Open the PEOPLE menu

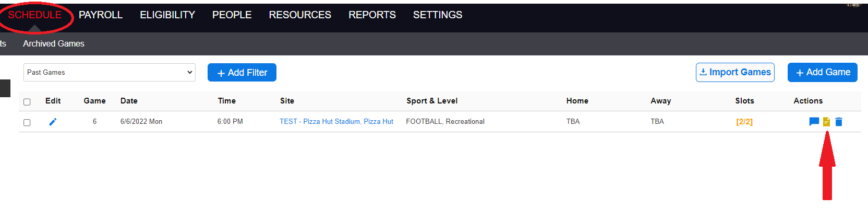pyautogui.click(x=232, y=15)
